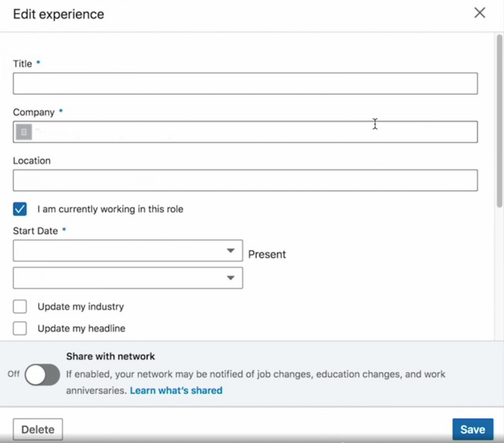The image size is (504, 443).
Task: Save the experience changes
Action: point(472,430)
